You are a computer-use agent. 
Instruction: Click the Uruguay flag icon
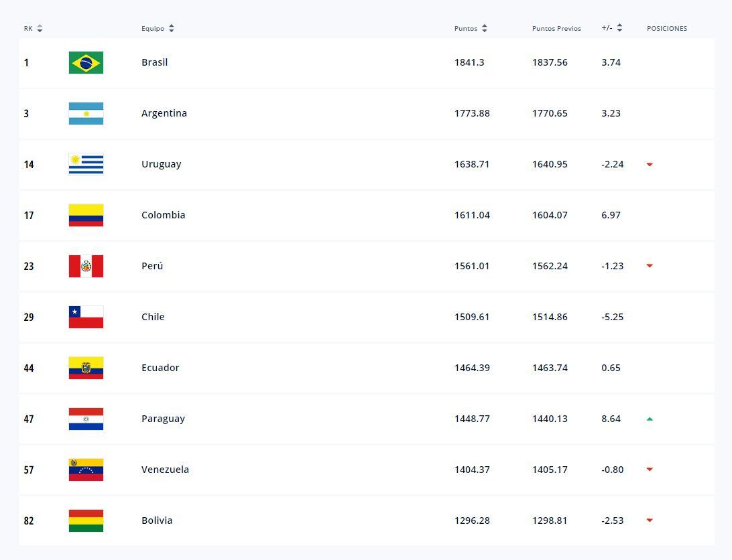coord(86,164)
